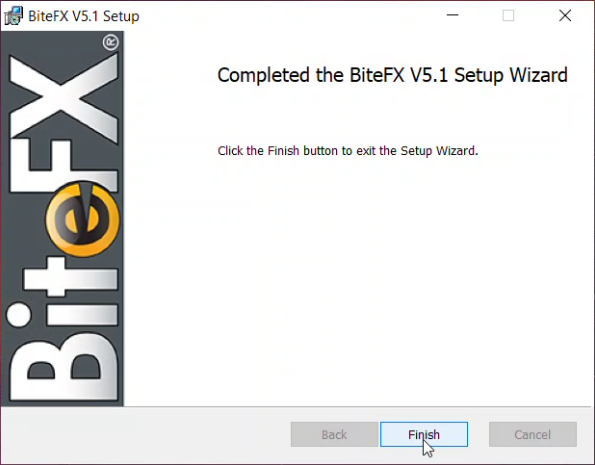The image size is (595, 465).
Task: Click the "Completed the BiteFX V5.1 Setup Wizard" heading
Action: 392,75
